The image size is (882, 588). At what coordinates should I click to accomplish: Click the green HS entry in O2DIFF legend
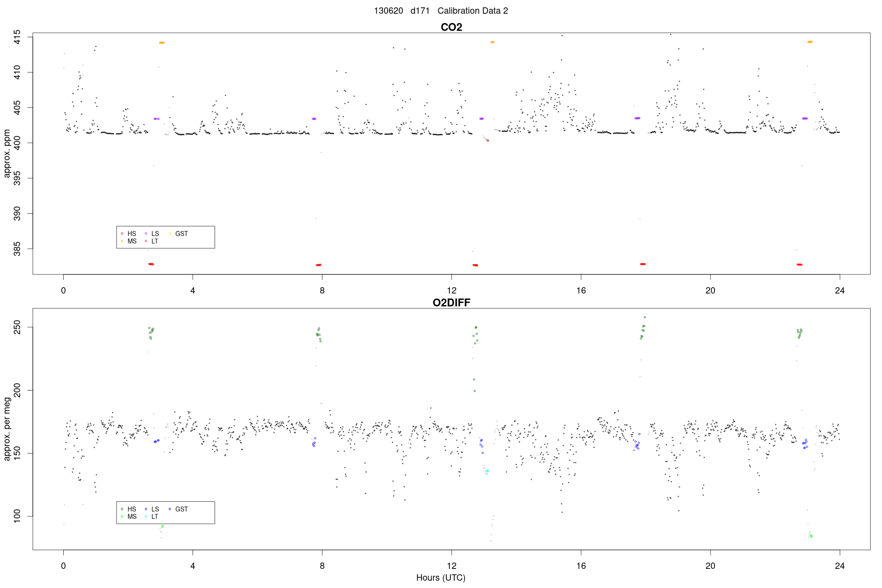pyautogui.click(x=128, y=509)
